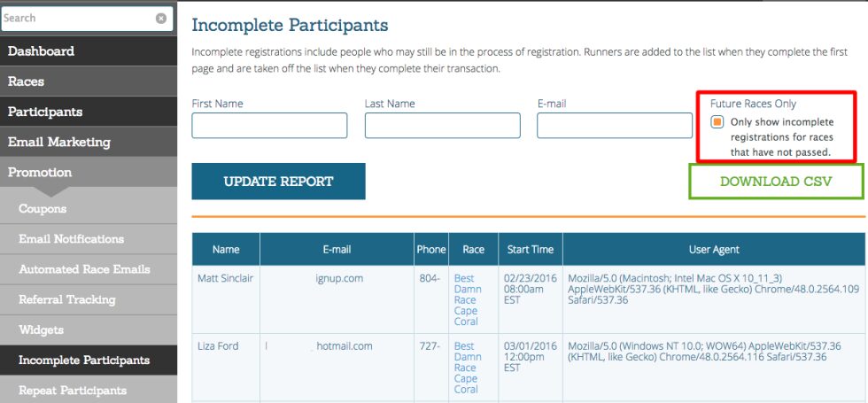Select Repeat Participants in the sidebar
The width and height of the screenshot is (868, 403).
89,391
